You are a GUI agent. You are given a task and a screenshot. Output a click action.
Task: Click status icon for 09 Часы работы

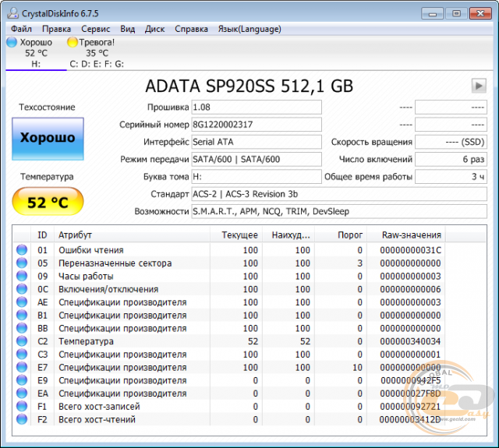tap(22, 276)
